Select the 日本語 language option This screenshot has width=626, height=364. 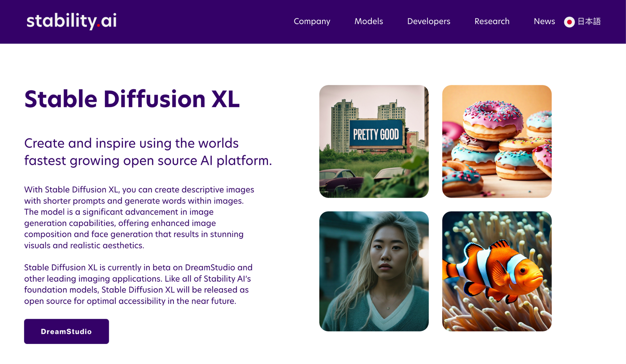[589, 22]
